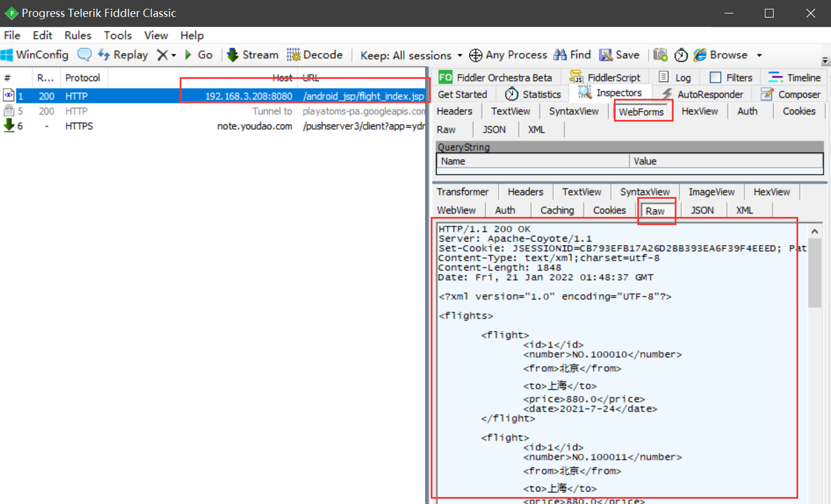831x504 pixels.
Task: Click the FiddlerScript JS icon
Action: click(x=576, y=77)
